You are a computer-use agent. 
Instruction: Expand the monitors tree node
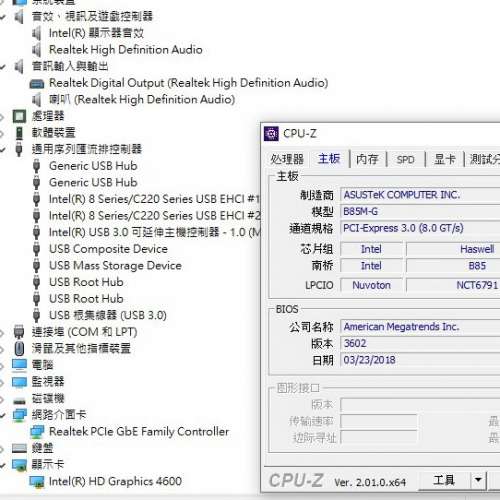pyautogui.click(x=2, y=382)
